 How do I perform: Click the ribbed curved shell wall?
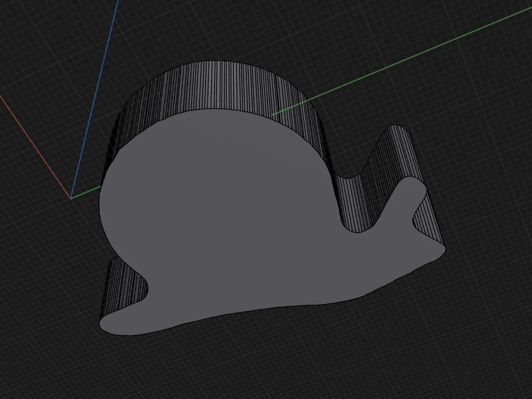tap(219, 85)
